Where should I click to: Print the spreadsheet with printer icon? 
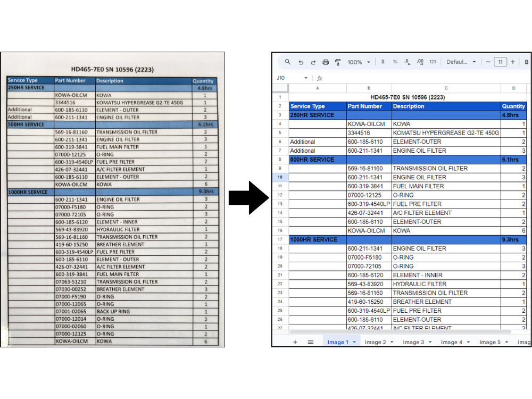point(326,62)
